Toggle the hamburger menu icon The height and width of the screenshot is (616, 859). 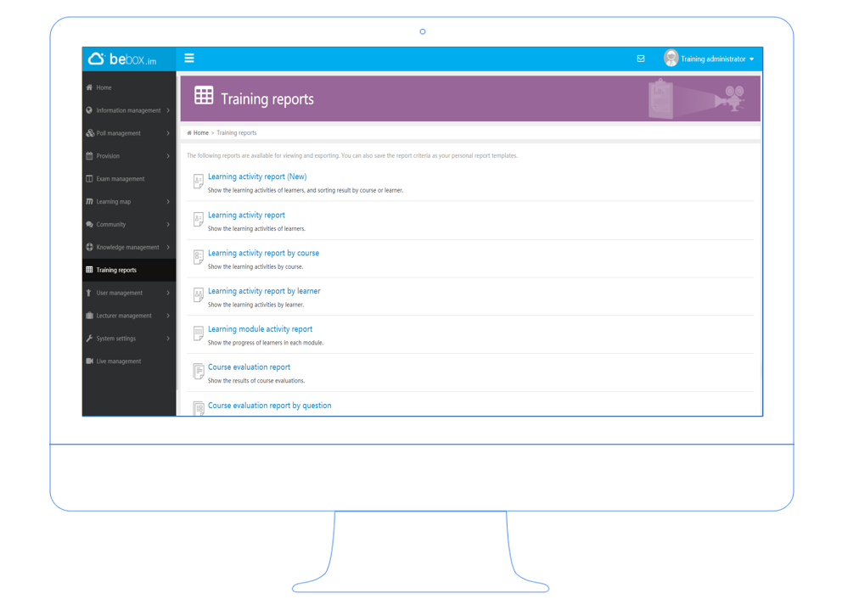point(189,58)
